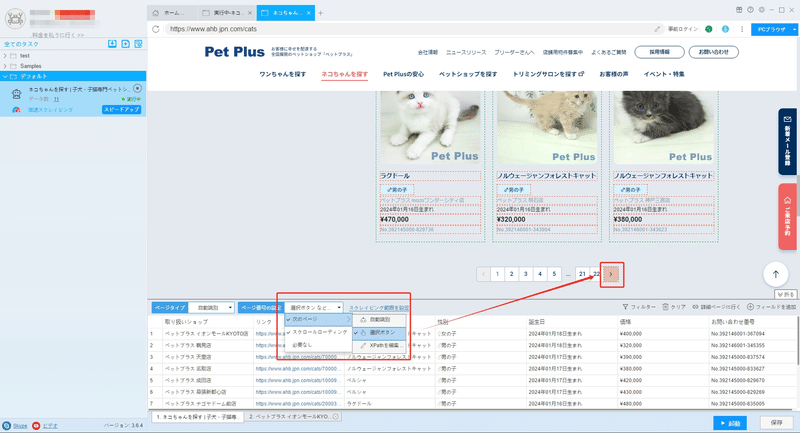
Task: Go to page 2 in pagination
Action: point(511,274)
